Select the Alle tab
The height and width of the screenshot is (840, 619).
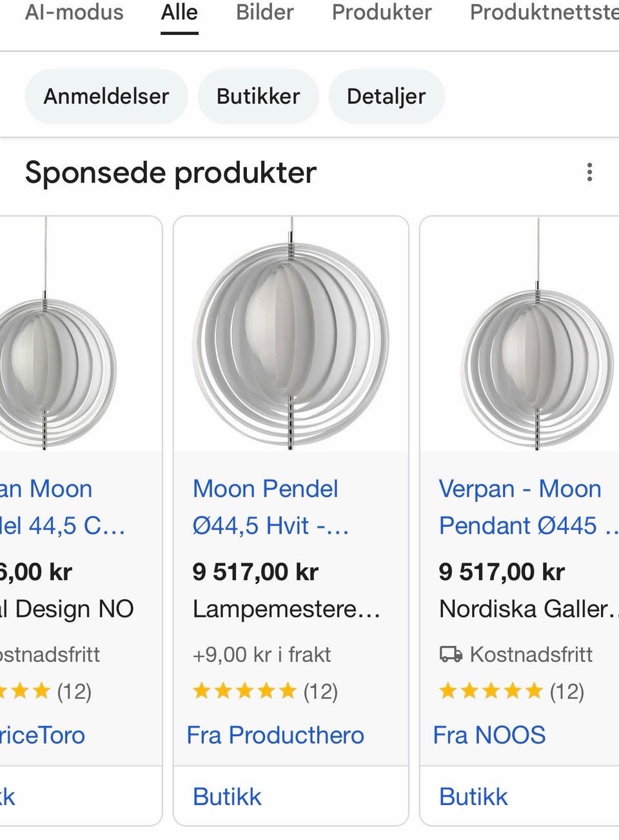pos(179,12)
